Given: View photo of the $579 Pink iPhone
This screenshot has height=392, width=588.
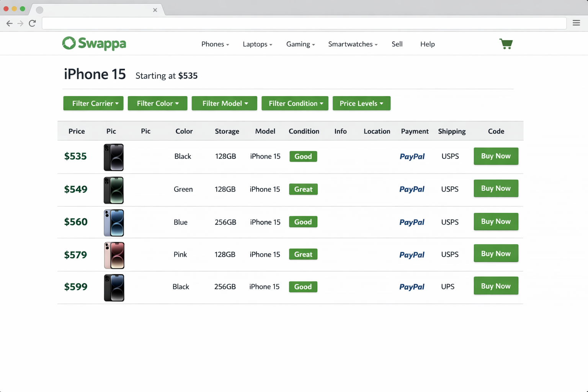Looking at the screenshot, I should [x=114, y=255].
